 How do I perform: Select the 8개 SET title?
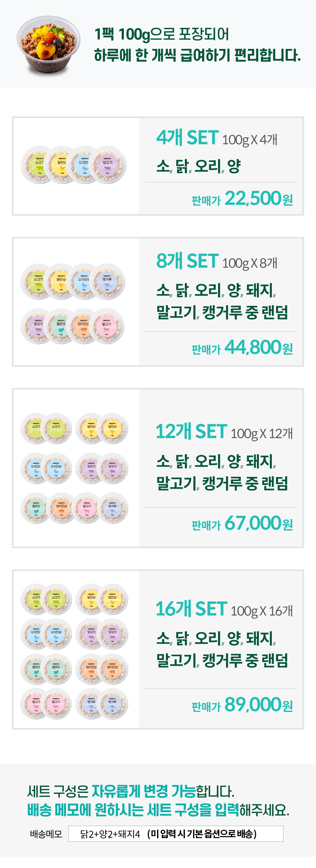coord(187,261)
